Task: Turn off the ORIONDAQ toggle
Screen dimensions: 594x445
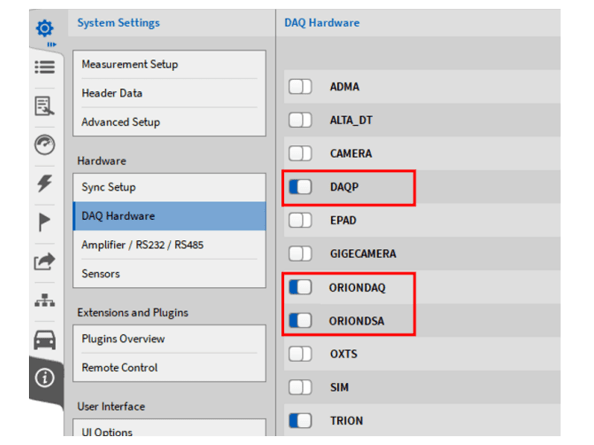Action: (300, 287)
